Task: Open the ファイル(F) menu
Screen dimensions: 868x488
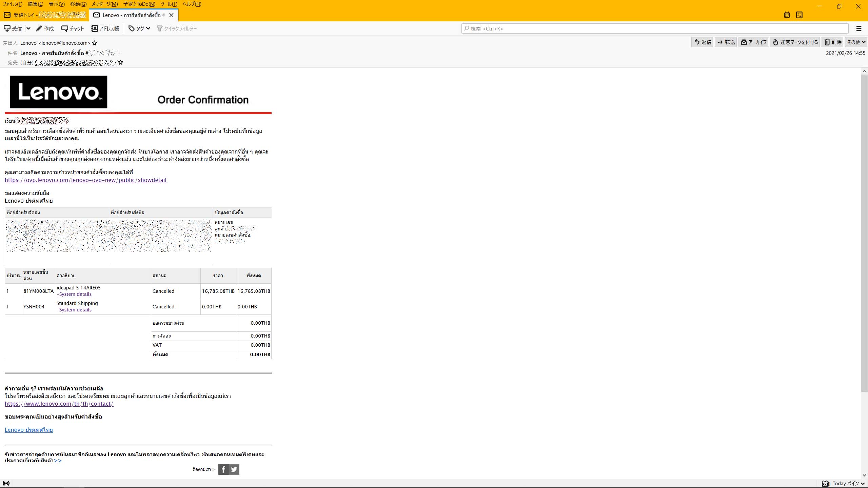Action: point(13,4)
